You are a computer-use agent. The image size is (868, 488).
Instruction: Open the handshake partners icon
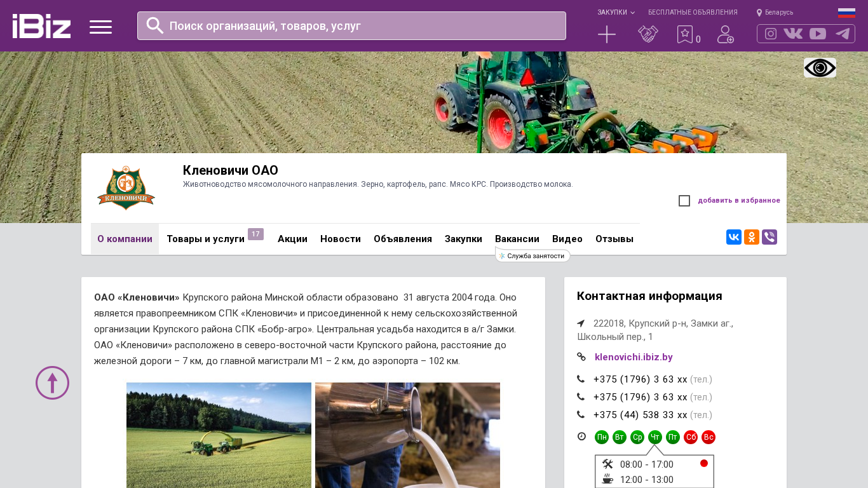(648, 34)
